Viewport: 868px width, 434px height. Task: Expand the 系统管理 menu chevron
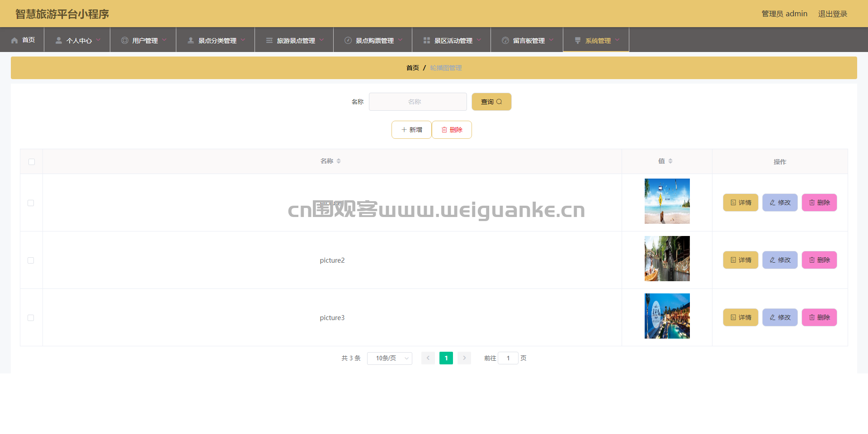(617, 40)
